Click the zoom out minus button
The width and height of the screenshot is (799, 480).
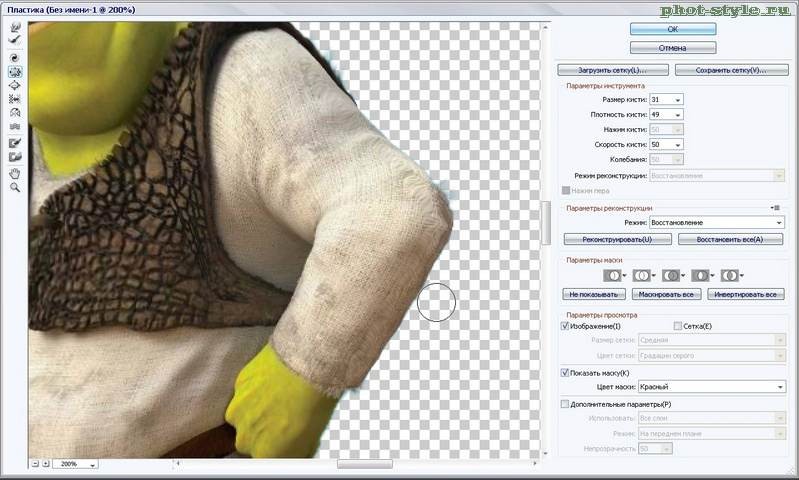35,464
